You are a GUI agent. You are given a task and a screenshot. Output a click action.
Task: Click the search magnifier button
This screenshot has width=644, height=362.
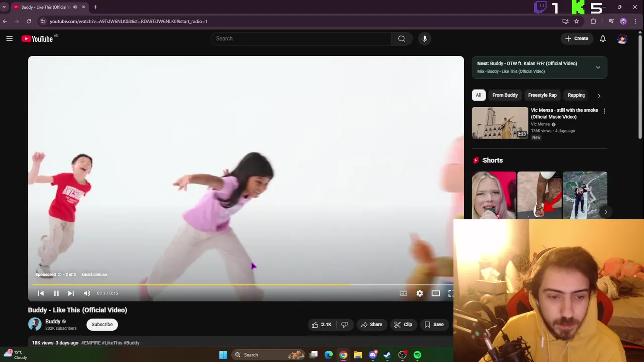click(401, 39)
